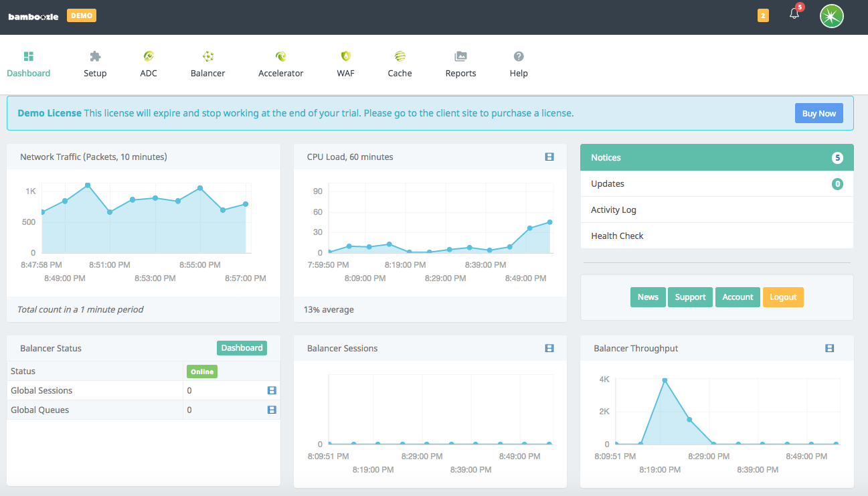
Task: Click the notification bell icon
Action: click(794, 13)
